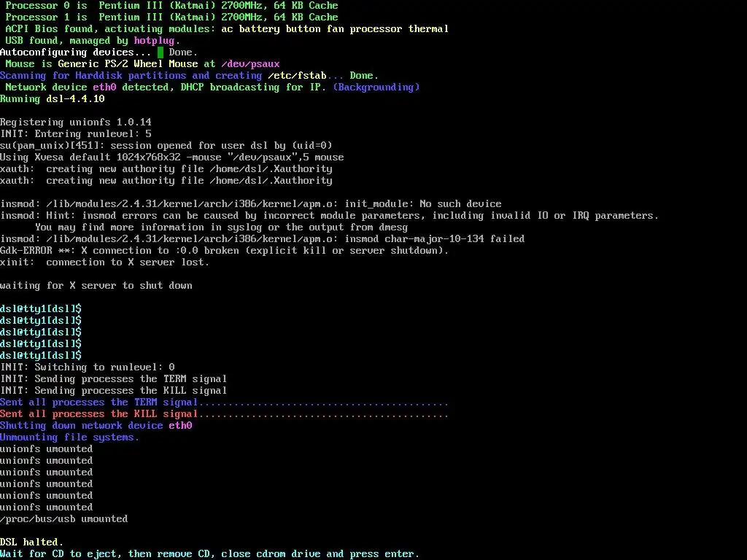Viewport: 747px width, 560px height.
Task: Click the '/dev/psaux' path on the Mouse line
Action: tap(251, 64)
